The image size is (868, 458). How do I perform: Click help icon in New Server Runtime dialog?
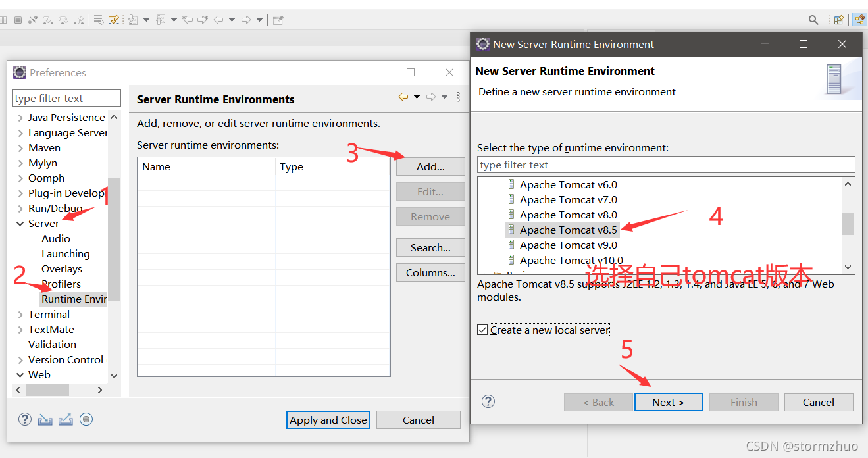pyautogui.click(x=488, y=401)
